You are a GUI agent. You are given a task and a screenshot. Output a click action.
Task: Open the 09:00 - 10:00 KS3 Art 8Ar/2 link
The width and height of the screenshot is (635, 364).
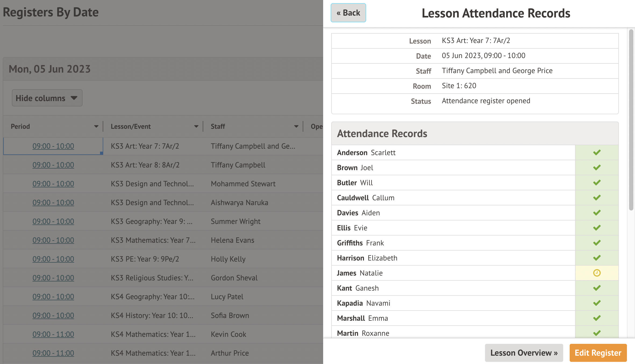pos(53,165)
